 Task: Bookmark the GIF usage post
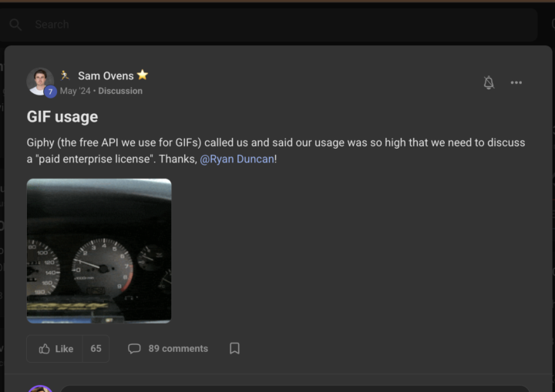[234, 348]
